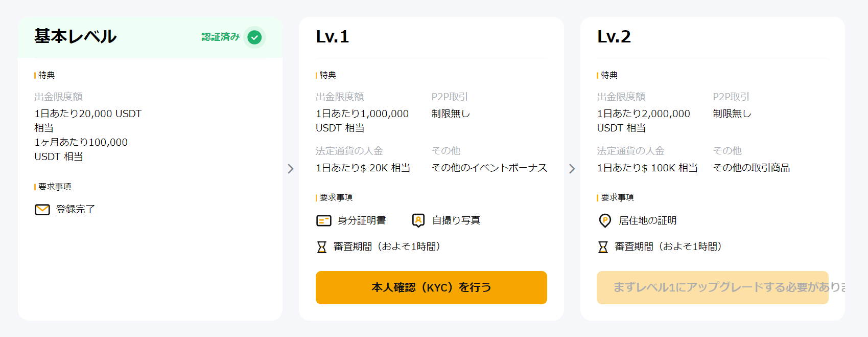
Task: Click the 身分証明書 requirement text
Action: [x=362, y=220]
